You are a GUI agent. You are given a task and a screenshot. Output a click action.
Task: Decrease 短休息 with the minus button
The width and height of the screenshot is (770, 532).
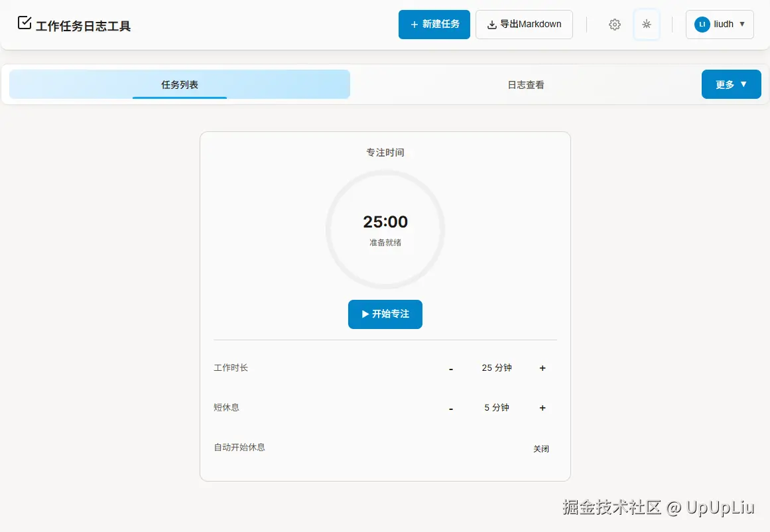tap(451, 408)
